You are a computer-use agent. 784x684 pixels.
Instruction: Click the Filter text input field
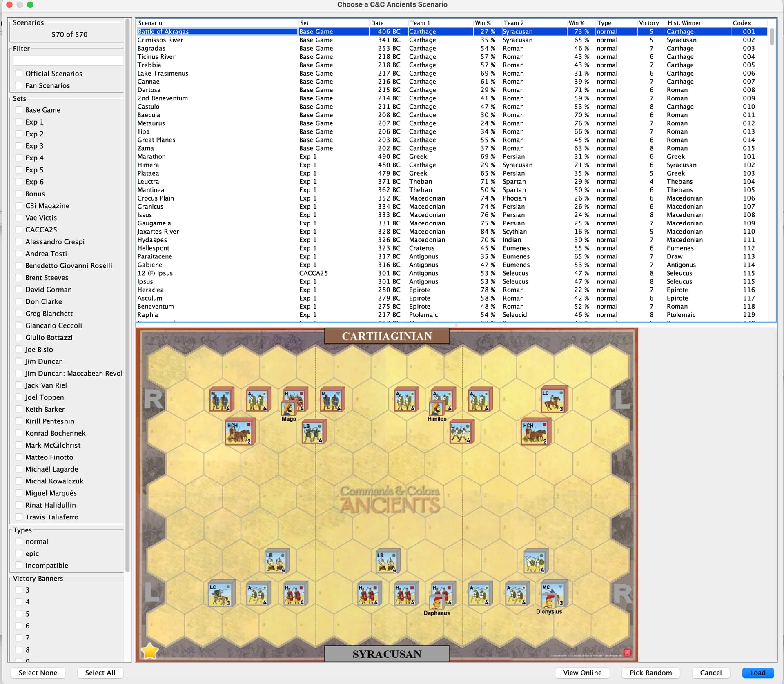[x=68, y=60]
